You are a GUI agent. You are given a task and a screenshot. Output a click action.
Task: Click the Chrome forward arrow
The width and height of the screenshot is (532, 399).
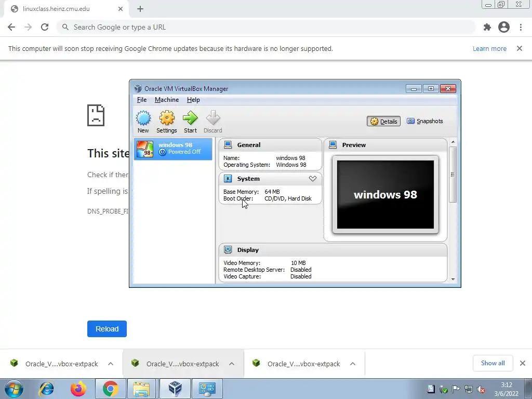[x=28, y=27]
